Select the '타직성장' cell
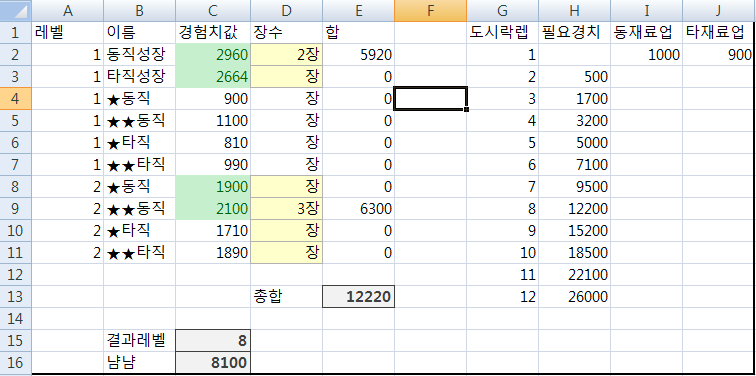The image size is (756, 376). (x=140, y=77)
